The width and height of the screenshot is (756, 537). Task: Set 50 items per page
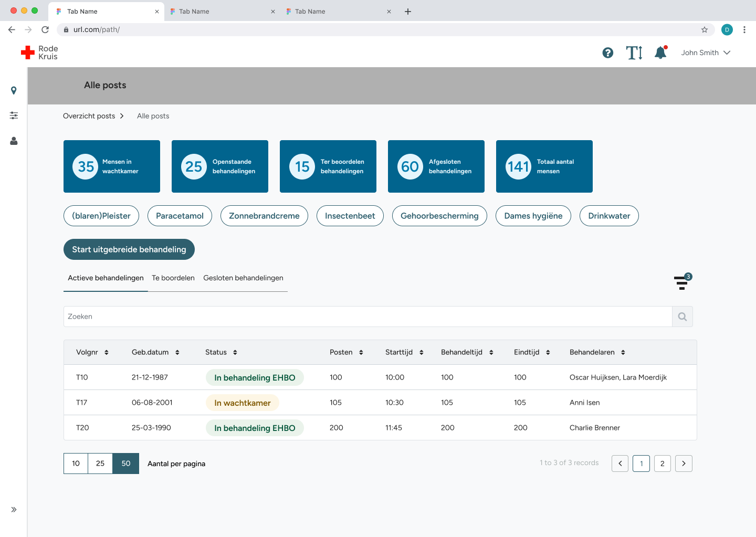pos(126,464)
